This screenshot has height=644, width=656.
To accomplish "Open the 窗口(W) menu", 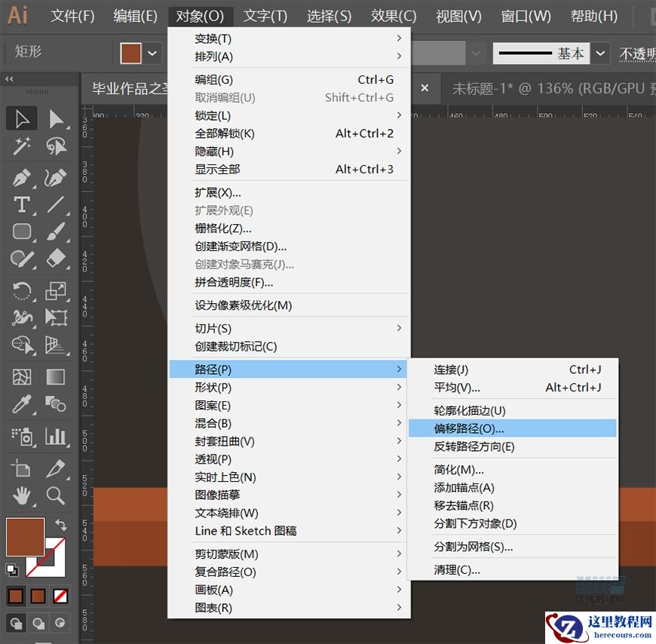I will click(526, 15).
